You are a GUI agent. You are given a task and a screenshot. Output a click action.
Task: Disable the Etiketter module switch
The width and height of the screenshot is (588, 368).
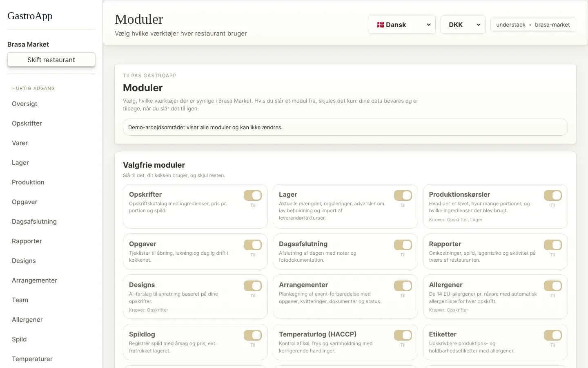tap(553, 335)
